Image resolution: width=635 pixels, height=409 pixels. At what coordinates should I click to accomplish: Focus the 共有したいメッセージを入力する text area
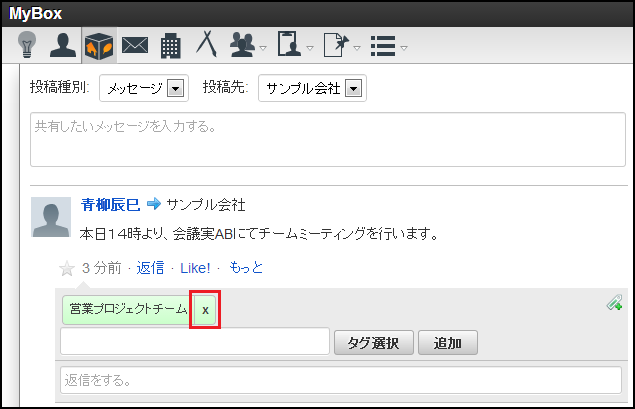pyautogui.click(x=328, y=140)
